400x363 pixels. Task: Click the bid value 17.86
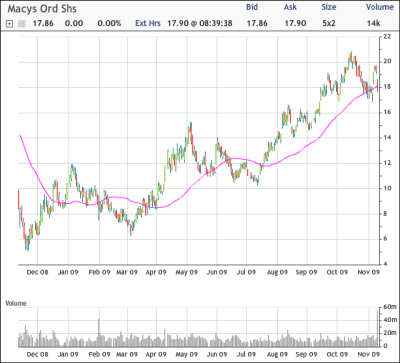coord(257,23)
